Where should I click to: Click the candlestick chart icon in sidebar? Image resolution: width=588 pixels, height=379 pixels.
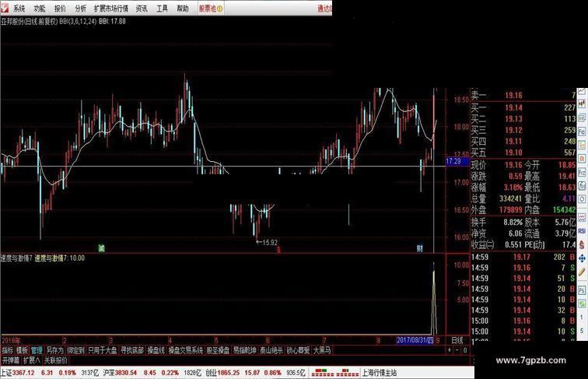point(582,104)
